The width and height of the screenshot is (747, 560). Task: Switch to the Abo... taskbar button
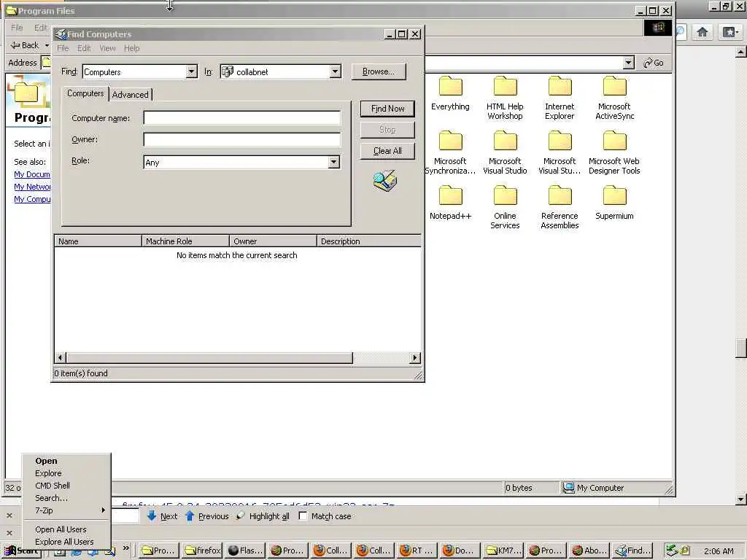coord(589,551)
